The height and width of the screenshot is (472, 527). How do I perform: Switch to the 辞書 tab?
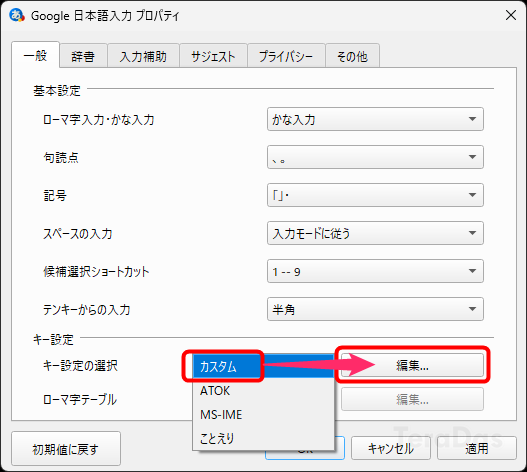point(83,56)
